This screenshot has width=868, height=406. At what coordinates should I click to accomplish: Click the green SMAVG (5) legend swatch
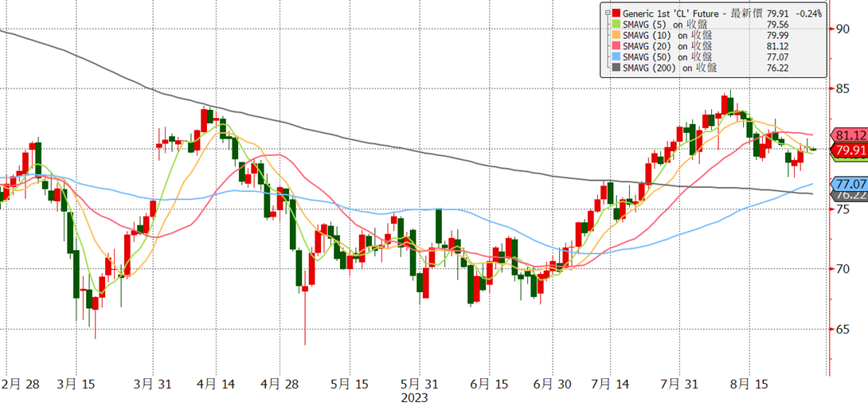[615, 25]
